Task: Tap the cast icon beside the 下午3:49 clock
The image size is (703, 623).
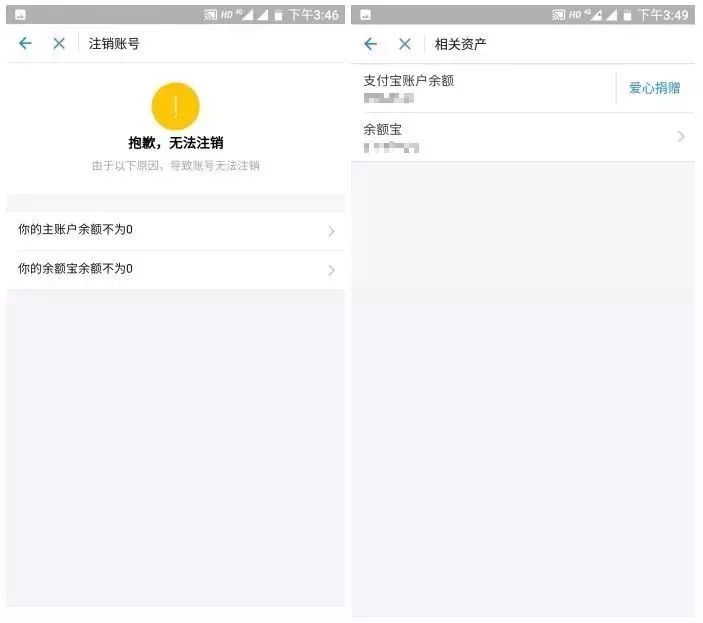Action: (x=558, y=15)
